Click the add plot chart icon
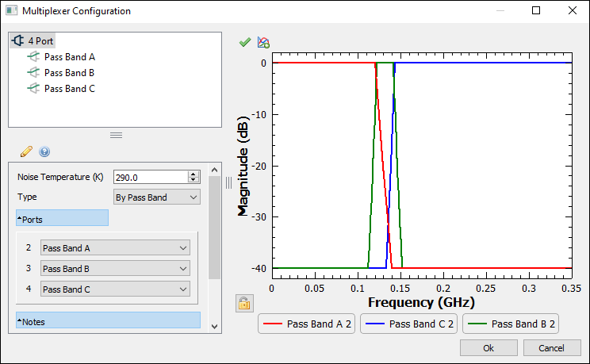The width and height of the screenshot is (590, 364). coord(263,42)
